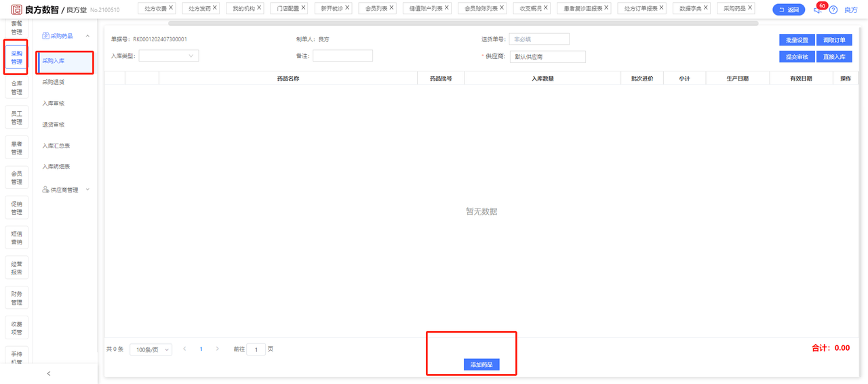Close the 处方发药 tab

tap(215, 8)
